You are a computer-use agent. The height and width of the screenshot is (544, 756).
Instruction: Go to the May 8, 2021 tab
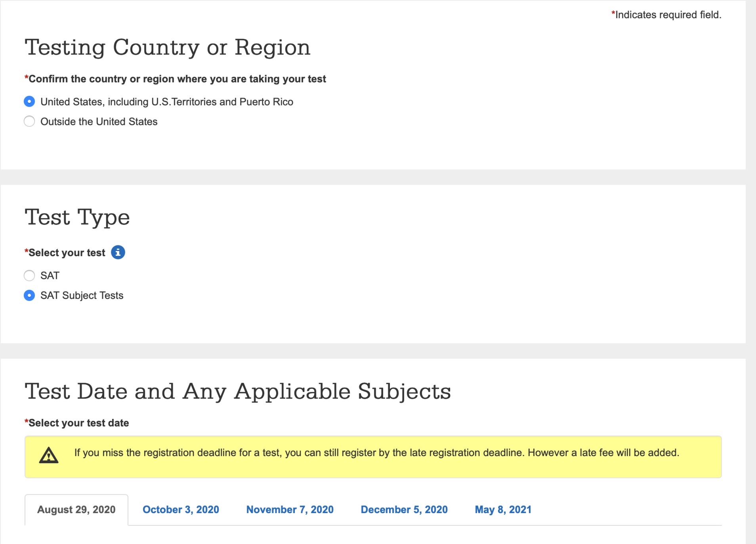point(503,510)
